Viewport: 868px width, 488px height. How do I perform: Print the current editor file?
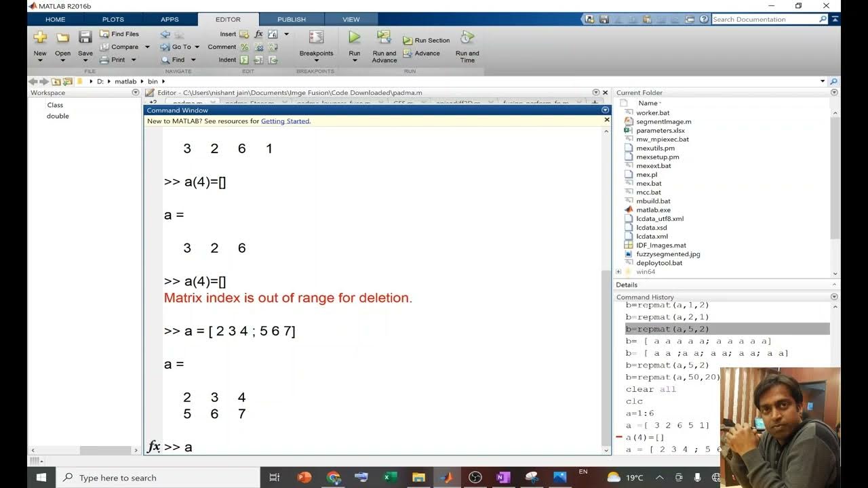pyautogui.click(x=113, y=60)
